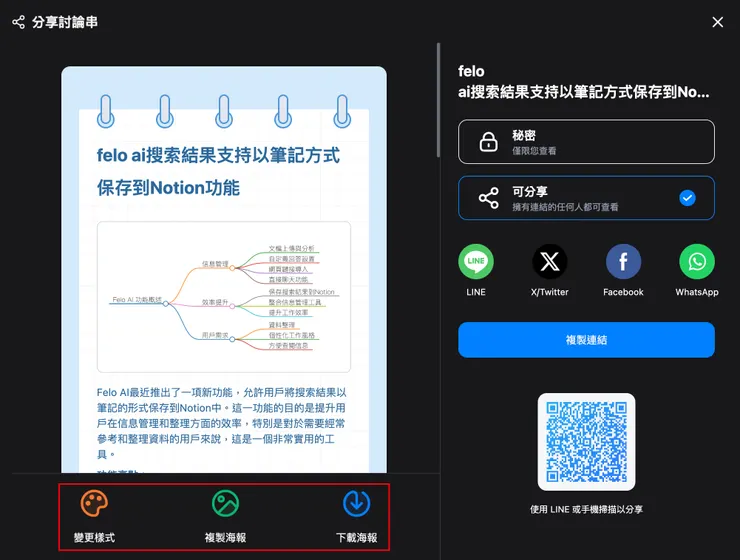
Task: Click the share icon beside 分享討論串
Action: pyautogui.click(x=18, y=22)
